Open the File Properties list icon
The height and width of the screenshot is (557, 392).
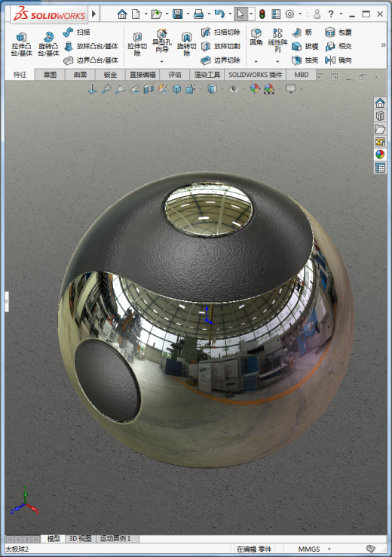[x=276, y=14]
